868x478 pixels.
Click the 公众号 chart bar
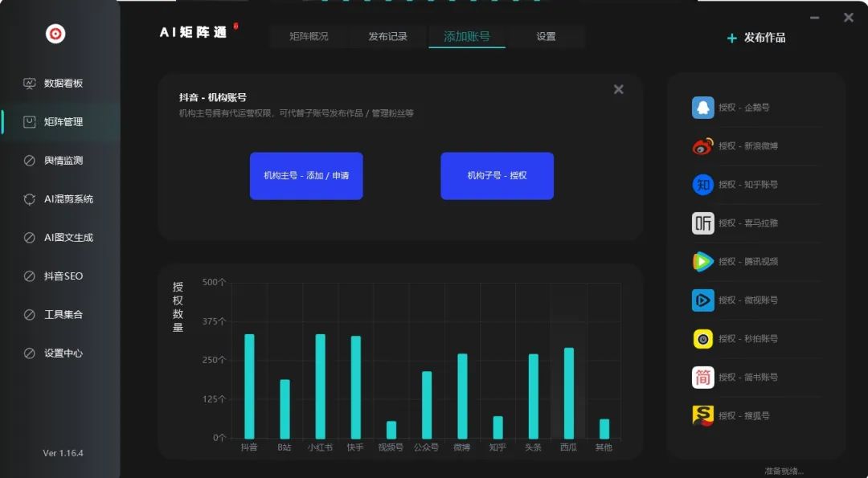427,406
